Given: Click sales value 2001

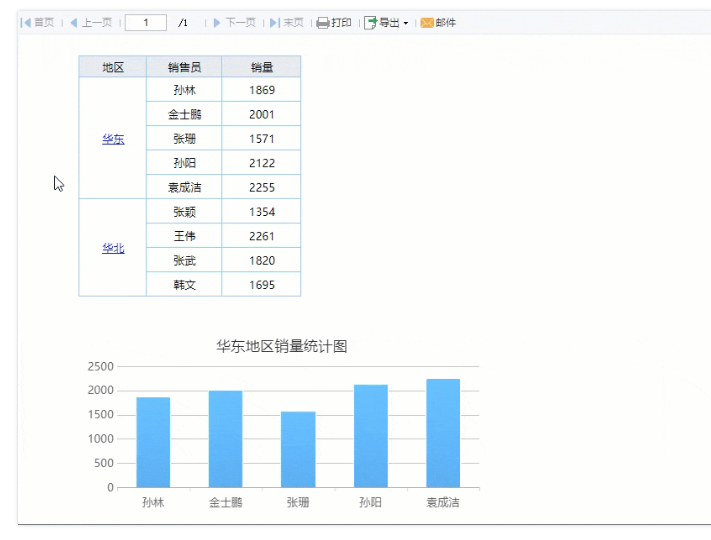Looking at the screenshot, I should (x=262, y=114).
